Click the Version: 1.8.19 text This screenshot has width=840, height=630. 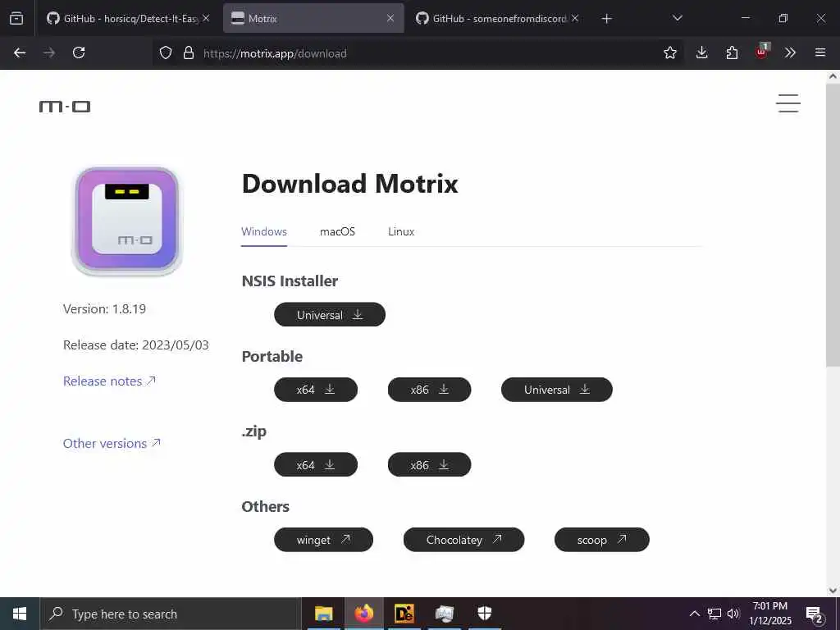click(104, 309)
